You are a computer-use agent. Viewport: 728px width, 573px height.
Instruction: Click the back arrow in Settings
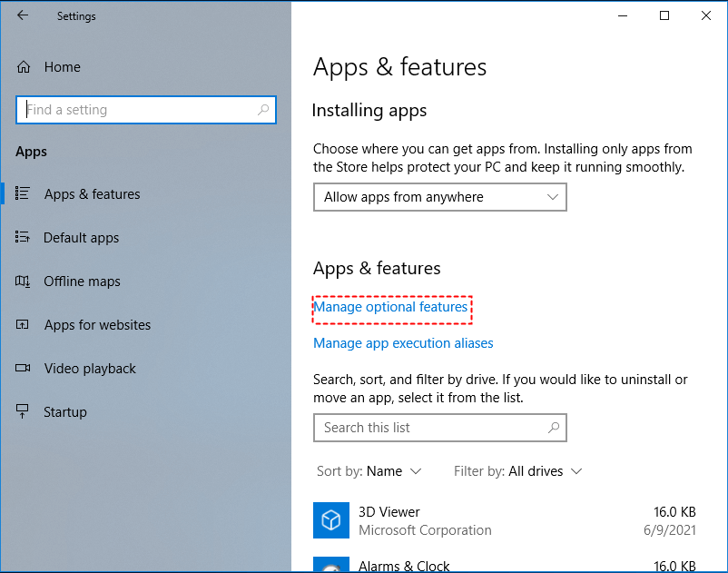(23, 15)
